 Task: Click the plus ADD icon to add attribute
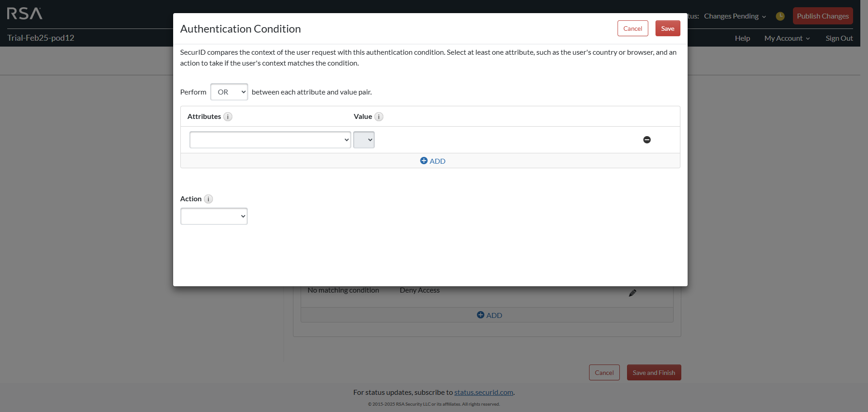pos(424,161)
